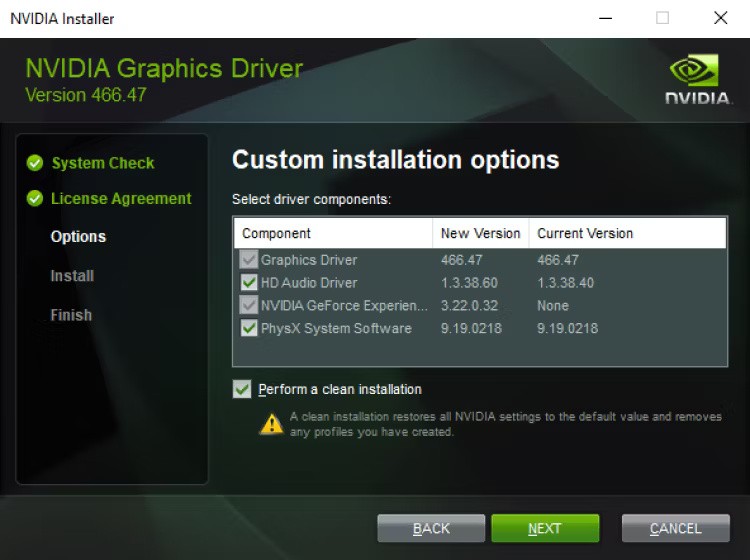This screenshot has height=560, width=750.
Task: Go BACK to the previous step
Action: (x=431, y=528)
